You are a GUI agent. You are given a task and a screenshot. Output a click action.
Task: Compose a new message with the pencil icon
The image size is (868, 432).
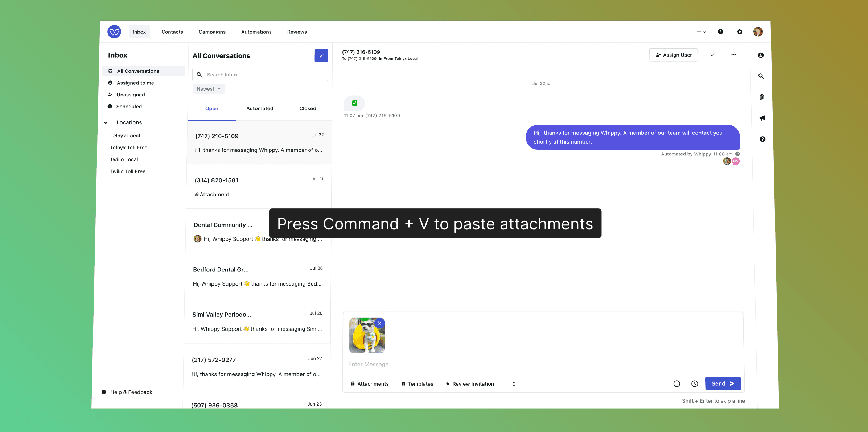(321, 55)
